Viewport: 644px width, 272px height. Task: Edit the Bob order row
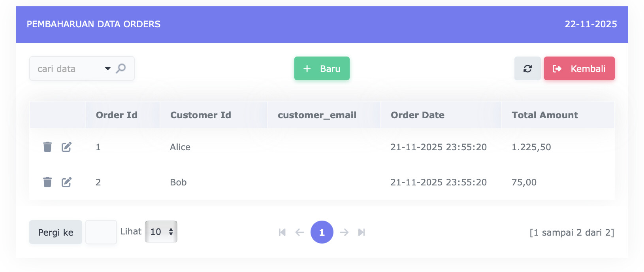(66, 182)
